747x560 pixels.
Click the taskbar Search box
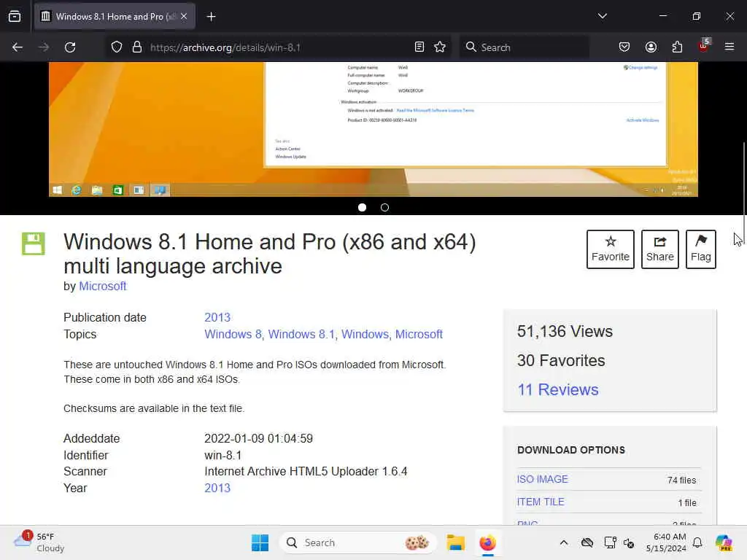(x=357, y=542)
